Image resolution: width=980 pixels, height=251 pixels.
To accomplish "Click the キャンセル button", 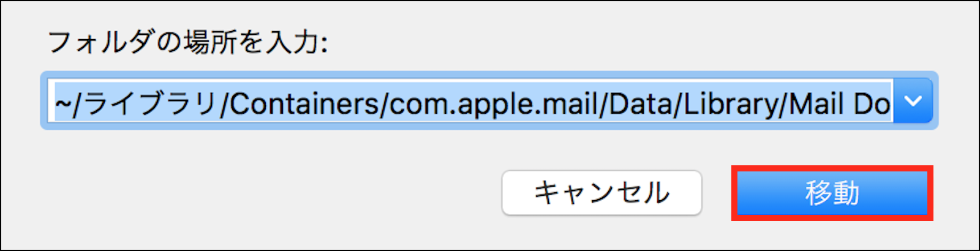I will point(601,193).
